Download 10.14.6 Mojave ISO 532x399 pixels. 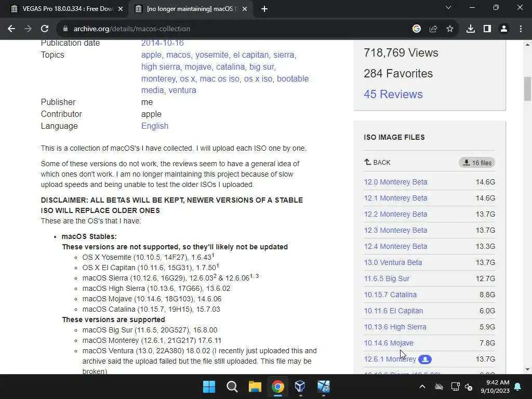(389, 343)
